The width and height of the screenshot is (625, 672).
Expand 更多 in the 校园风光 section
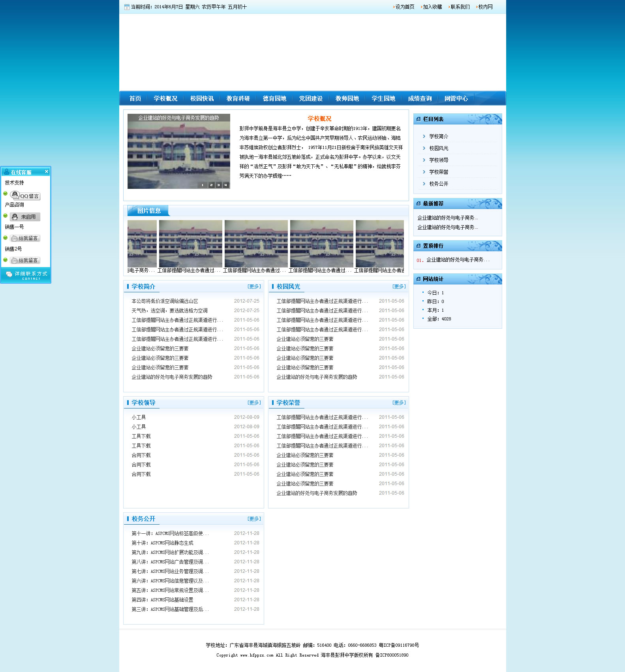pyautogui.click(x=399, y=286)
